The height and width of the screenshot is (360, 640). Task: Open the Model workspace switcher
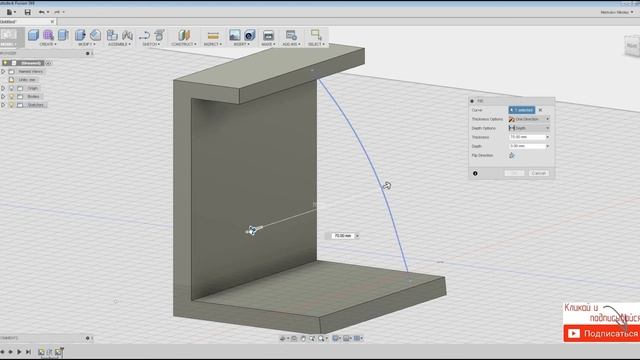9,38
